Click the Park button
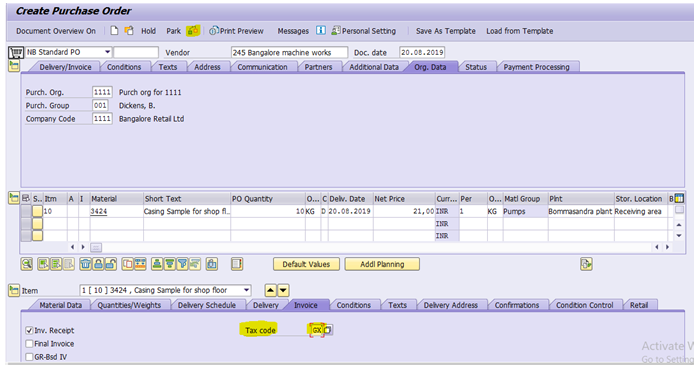The height and width of the screenshot is (371, 699). 173,31
